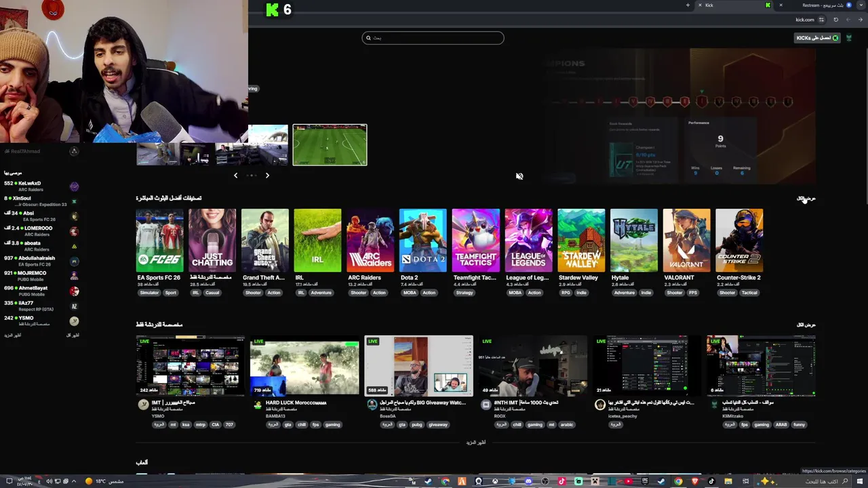Open aboata channel in sidebar
Image resolution: width=868 pixels, height=488 pixels.
(41, 246)
